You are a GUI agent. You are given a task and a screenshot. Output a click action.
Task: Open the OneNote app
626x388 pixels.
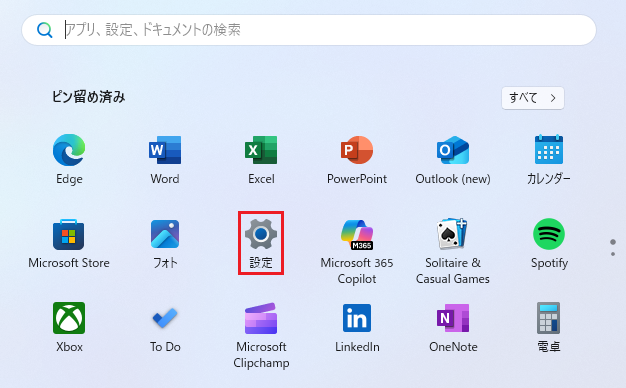coord(453,327)
